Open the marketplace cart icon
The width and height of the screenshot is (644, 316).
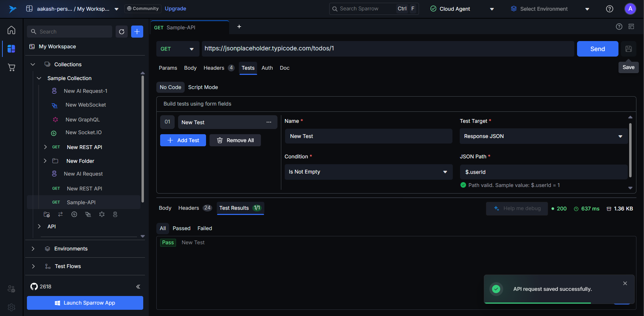11,68
